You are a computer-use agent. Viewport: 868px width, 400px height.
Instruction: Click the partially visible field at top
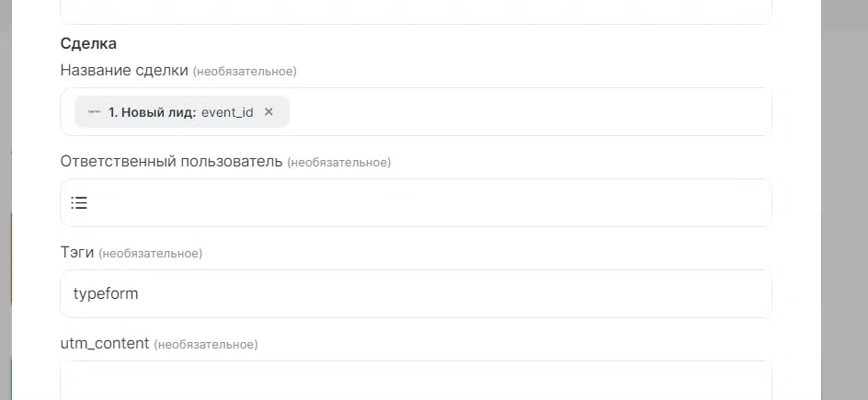[x=414, y=11]
